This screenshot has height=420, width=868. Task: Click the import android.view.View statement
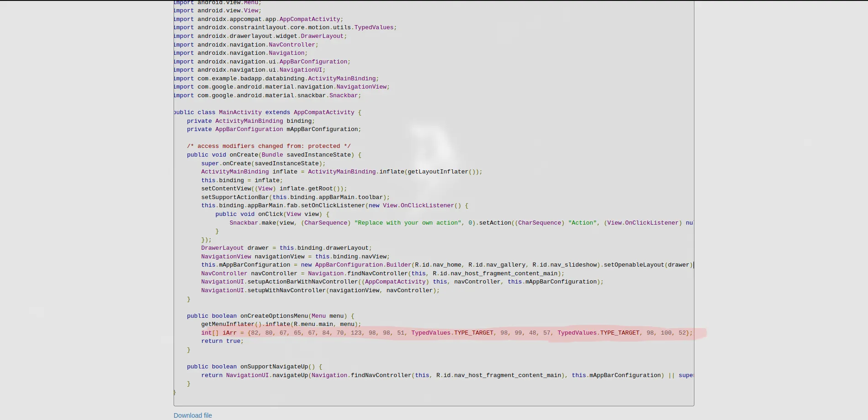[x=216, y=10]
